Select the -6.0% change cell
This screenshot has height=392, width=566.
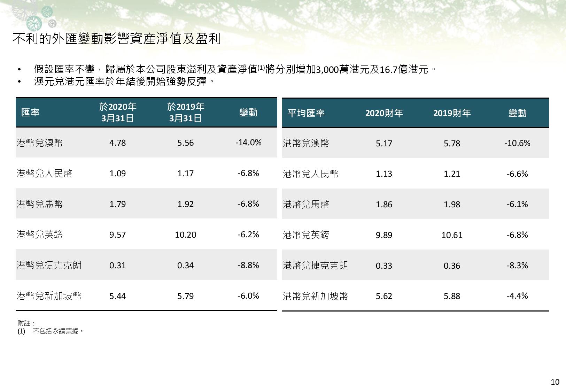tap(248, 295)
